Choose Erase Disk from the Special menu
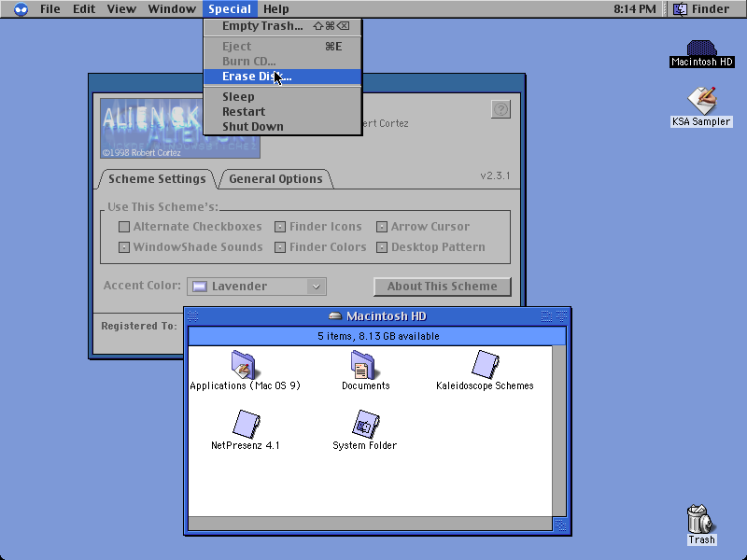This screenshot has width=747, height=560. tap(283, 77)
